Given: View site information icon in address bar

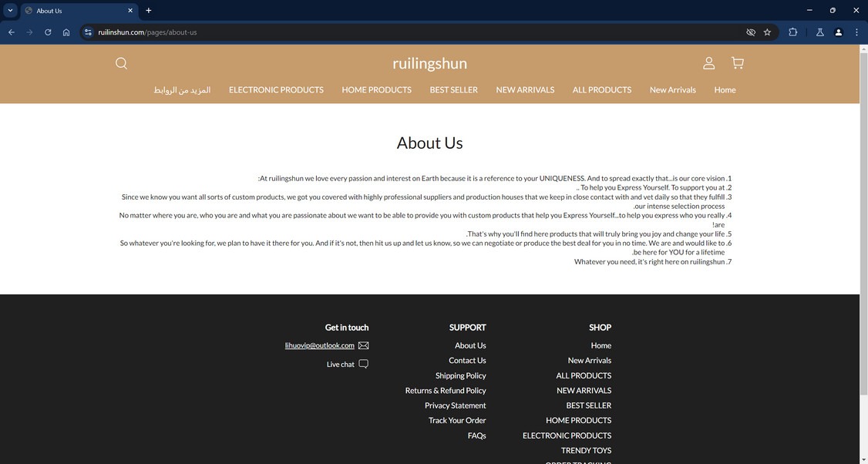Looking at the screenshot, I should coord(88,32).
